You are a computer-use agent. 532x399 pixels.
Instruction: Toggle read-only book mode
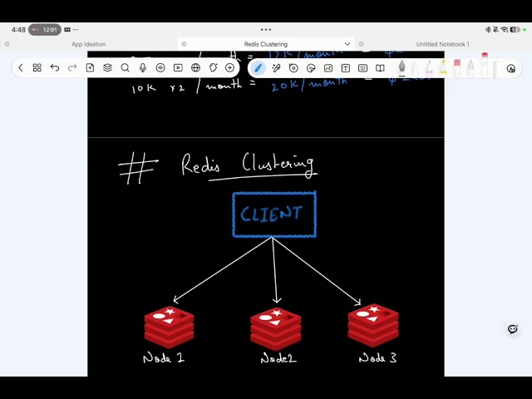[x=380, y=68]
